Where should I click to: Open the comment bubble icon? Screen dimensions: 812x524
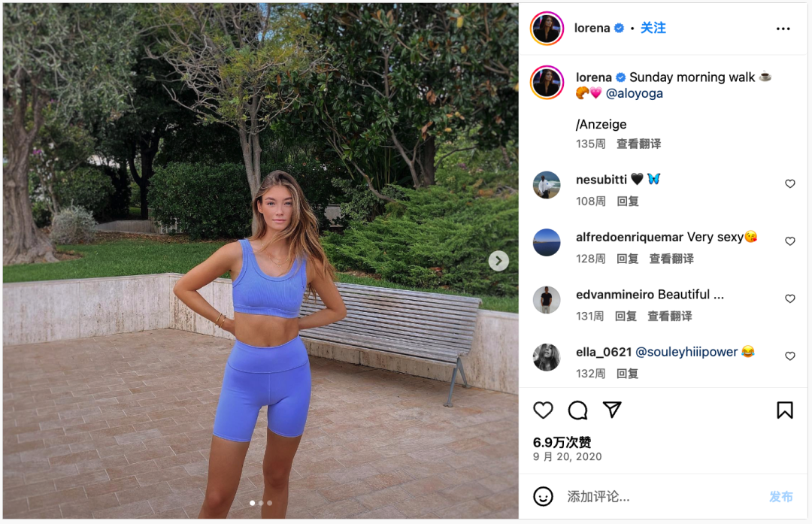pyautogui.click(x=577, y=410)
